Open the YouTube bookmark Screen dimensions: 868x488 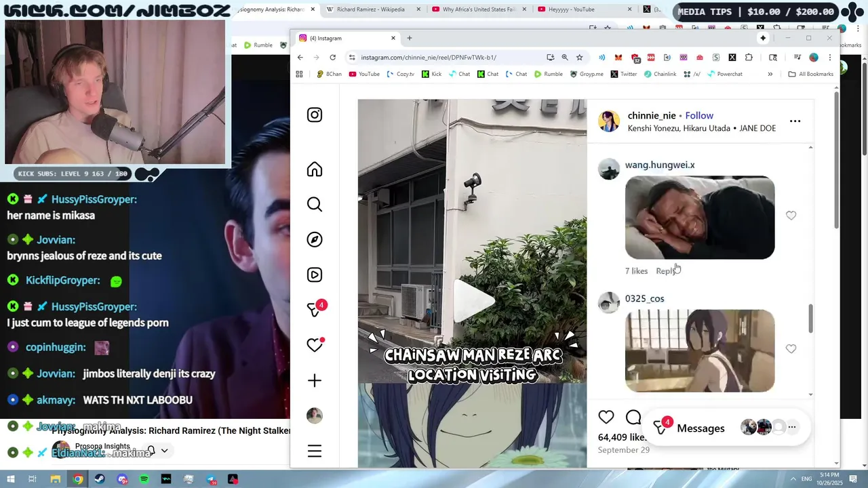(364, 74)
